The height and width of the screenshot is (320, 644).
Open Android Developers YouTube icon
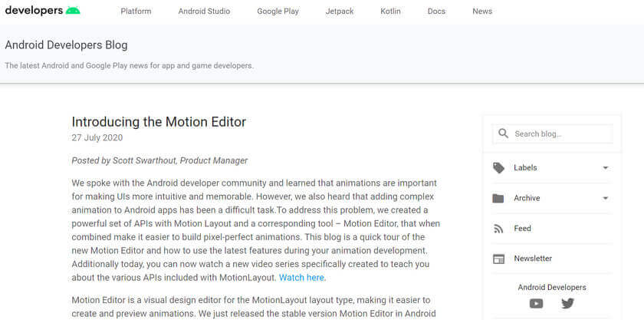(x=536, y=304)
